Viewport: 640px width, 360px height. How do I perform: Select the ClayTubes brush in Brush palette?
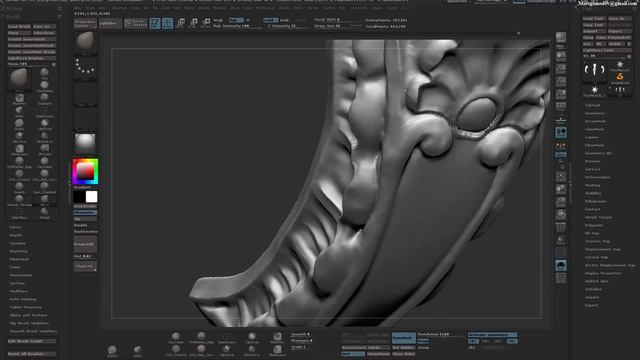click(x=44, y=162)
